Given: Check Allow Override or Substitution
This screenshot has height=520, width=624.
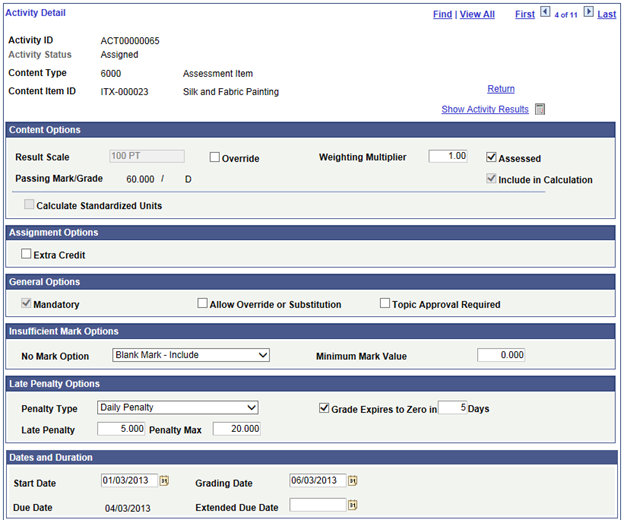Looking at the screenshot, I should click(x=202, y=303).
